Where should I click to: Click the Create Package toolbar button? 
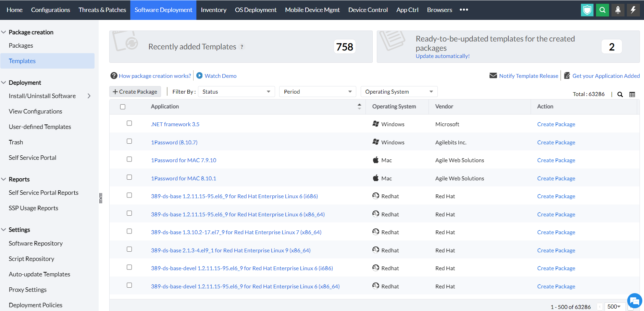135,92
